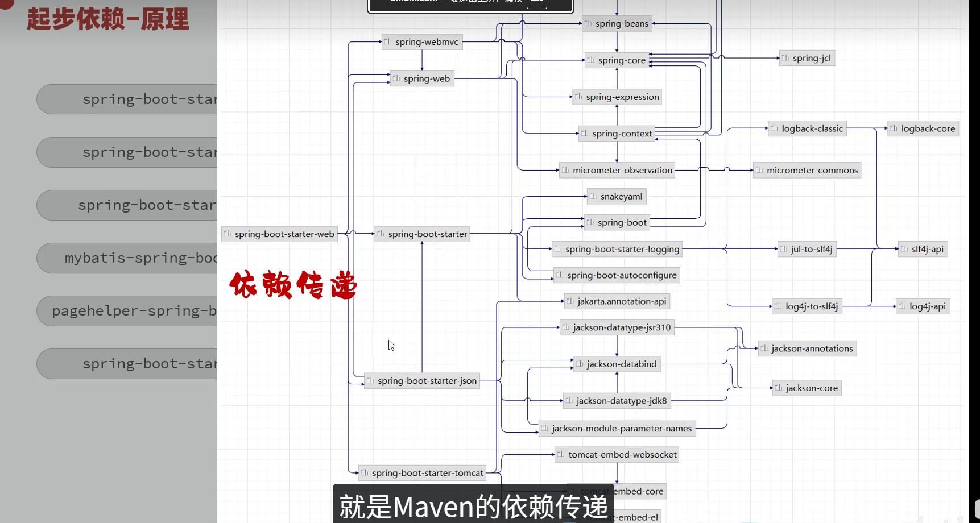Image resolution: width=980 pixels, height=523 pixels.
Task: Click the micrometer-commons node
Action: pyautogui.click(x=807, y=171)
